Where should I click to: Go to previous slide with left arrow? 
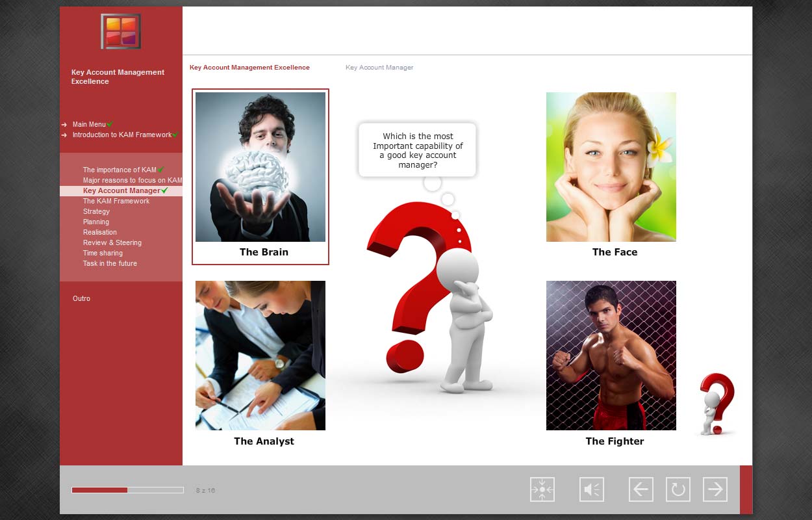coord(641,489)
